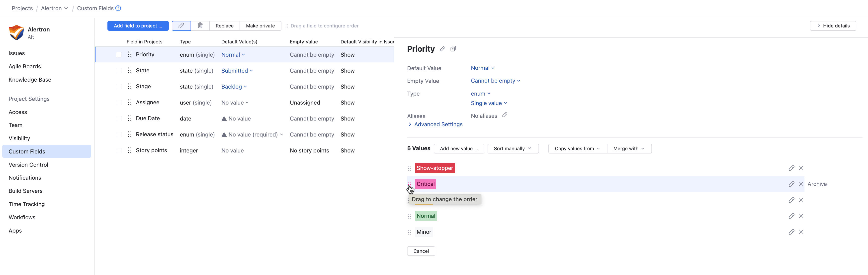868x275 pixels.
Task: Click the trash delete field icon
Action: coord(200,26)
